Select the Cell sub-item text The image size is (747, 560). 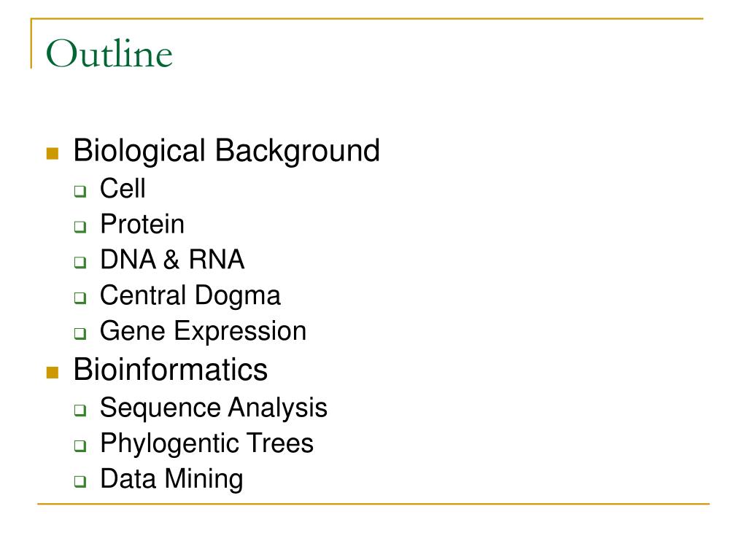(123, 188)
